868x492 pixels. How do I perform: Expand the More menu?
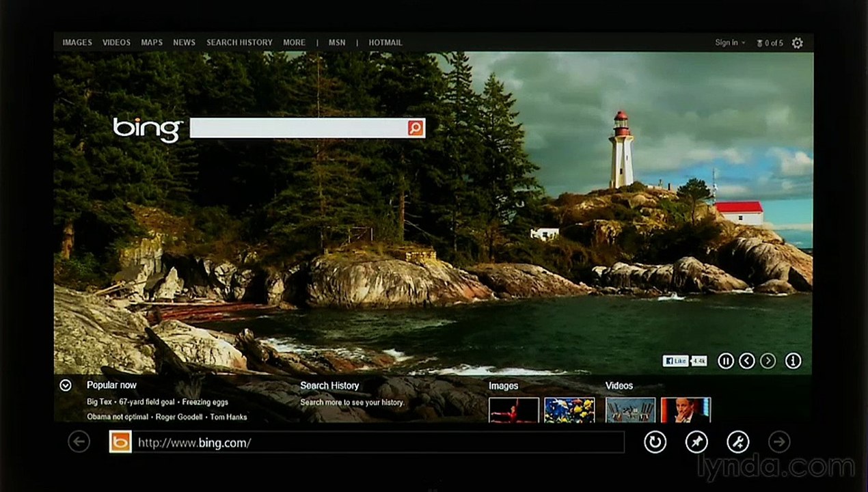click(295, 42)
